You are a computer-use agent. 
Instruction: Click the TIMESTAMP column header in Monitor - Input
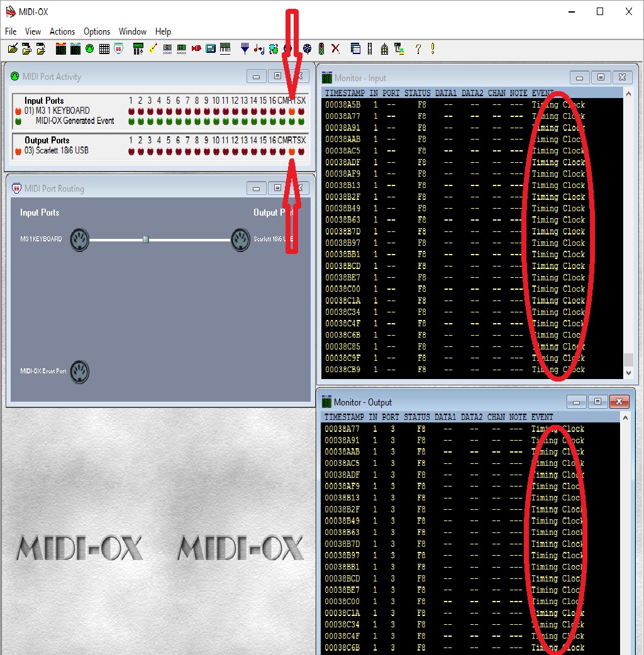point(345,93)
